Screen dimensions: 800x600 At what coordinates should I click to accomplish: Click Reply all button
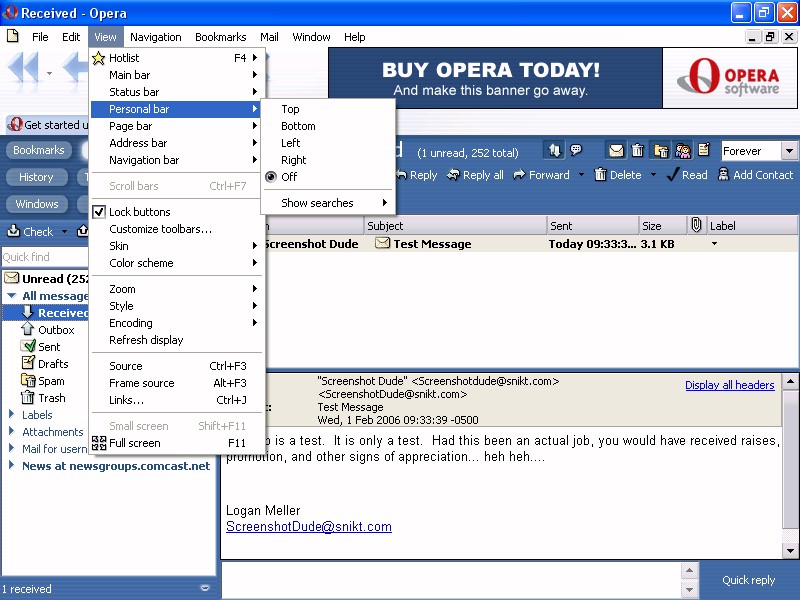coord(475,175)
